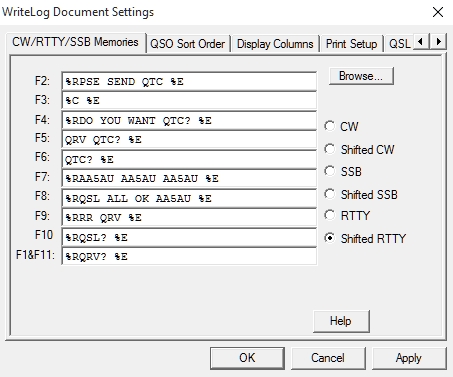Show more tabs with right arrow

[x=438, y=42]
